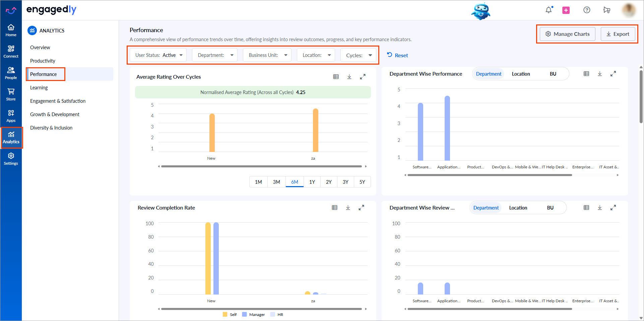Image resolution: width=644 pixels, height=321 pixels.
Task: Click the notifications bell icon
Action: coord(549,10)
